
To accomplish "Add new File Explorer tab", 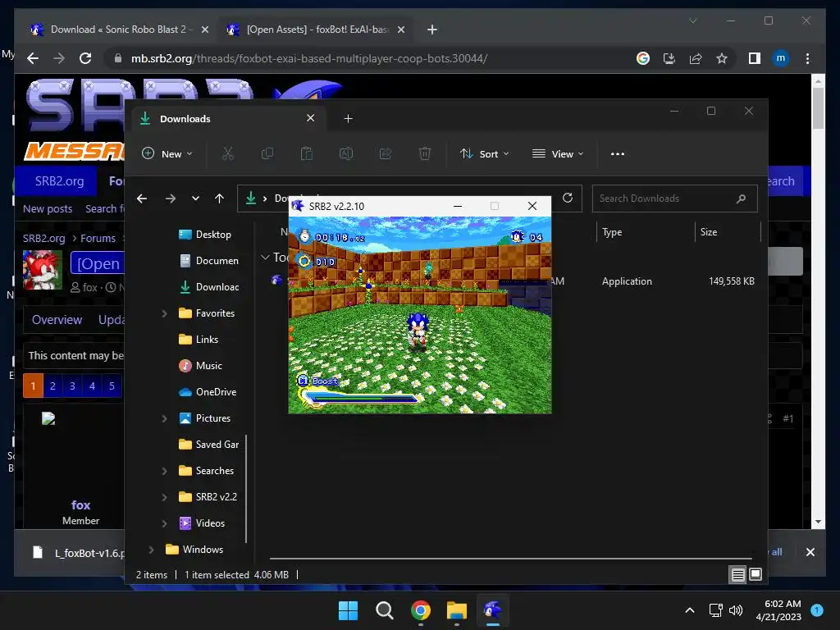I will point(348,119).
